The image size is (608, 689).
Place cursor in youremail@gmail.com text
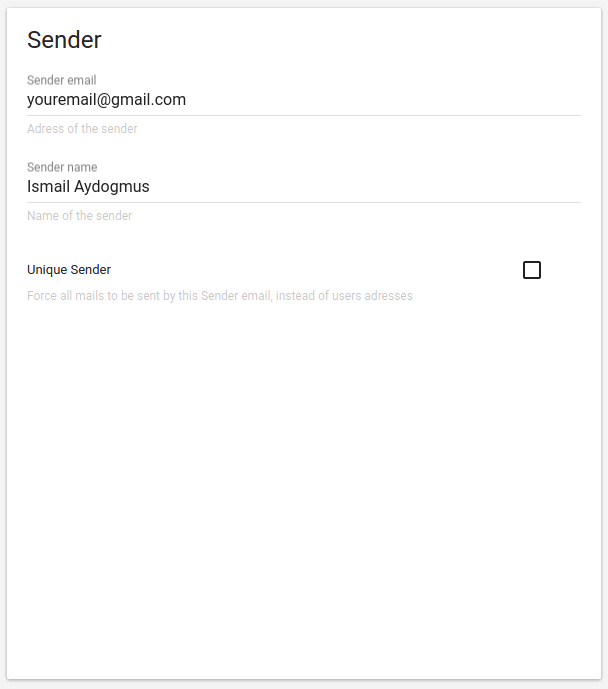tap(106, 100)
